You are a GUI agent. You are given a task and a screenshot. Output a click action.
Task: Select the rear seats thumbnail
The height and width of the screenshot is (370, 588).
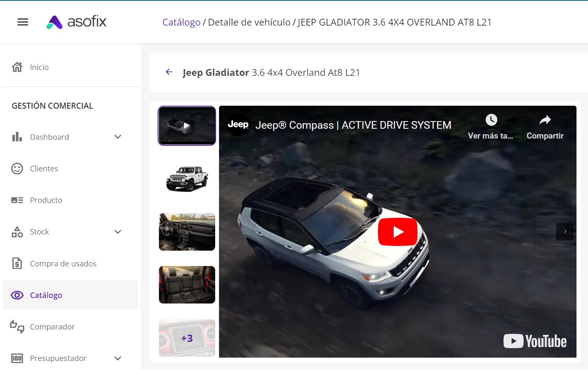click(x=187, y=285)
